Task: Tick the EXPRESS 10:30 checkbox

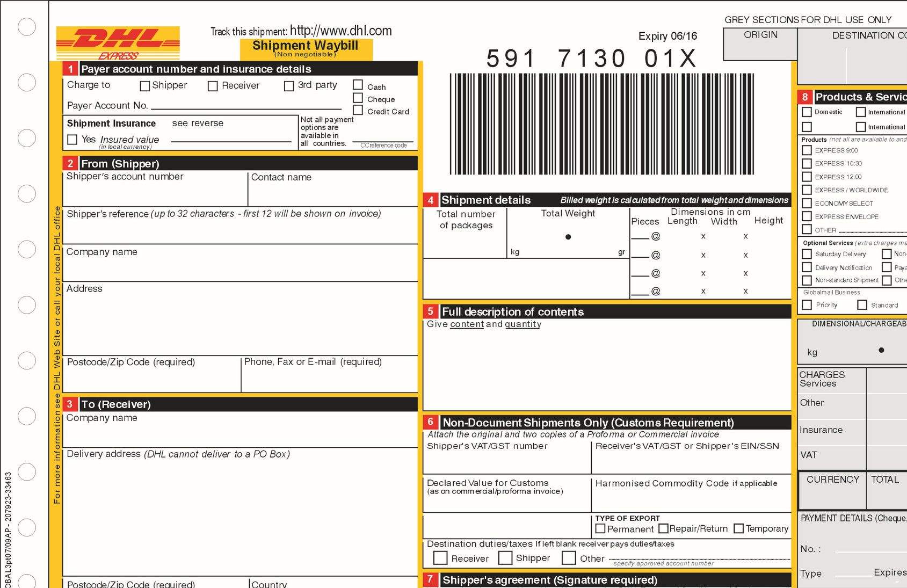Action: (x=807, y=164)
